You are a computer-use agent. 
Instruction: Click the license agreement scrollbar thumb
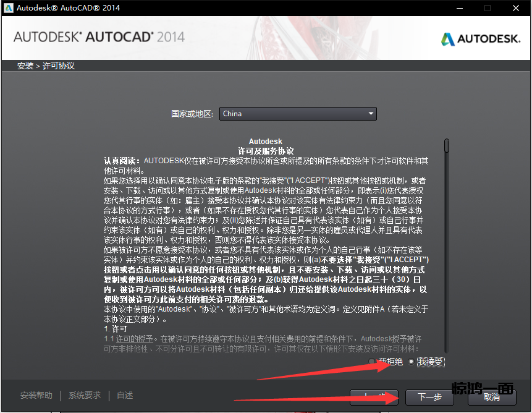click(x=446, y=145)
